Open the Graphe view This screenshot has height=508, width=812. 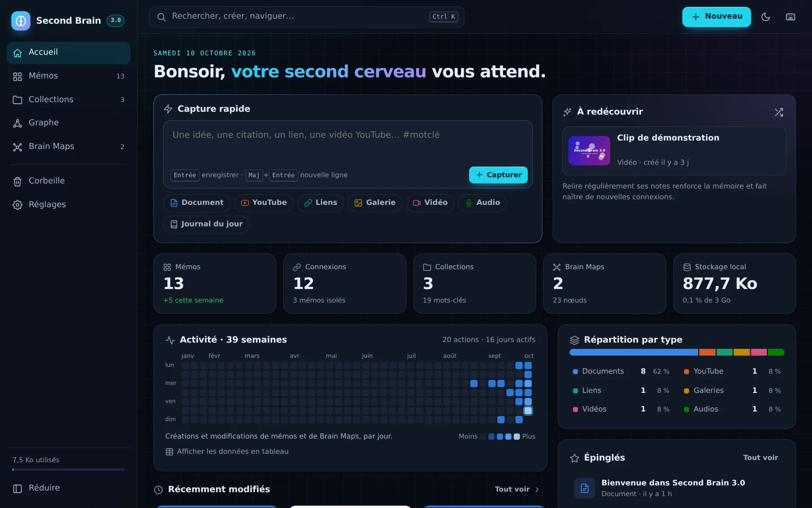(x=68, y=123)
